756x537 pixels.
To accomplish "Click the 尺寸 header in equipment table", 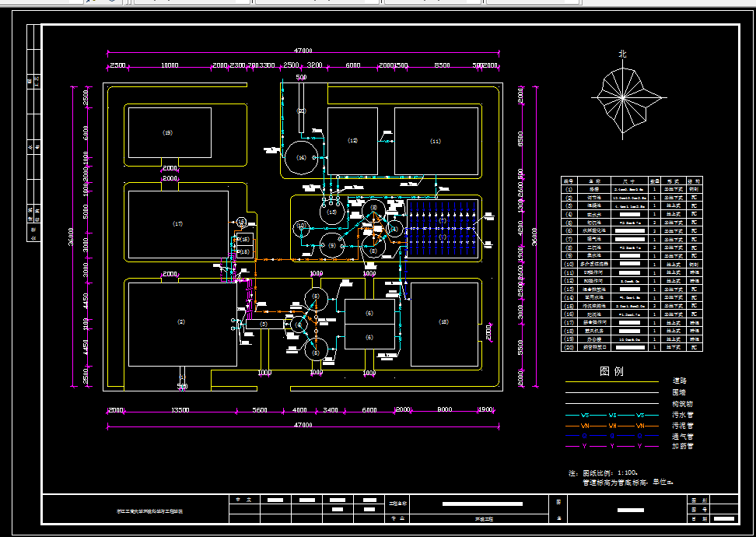I will point(629,181).
